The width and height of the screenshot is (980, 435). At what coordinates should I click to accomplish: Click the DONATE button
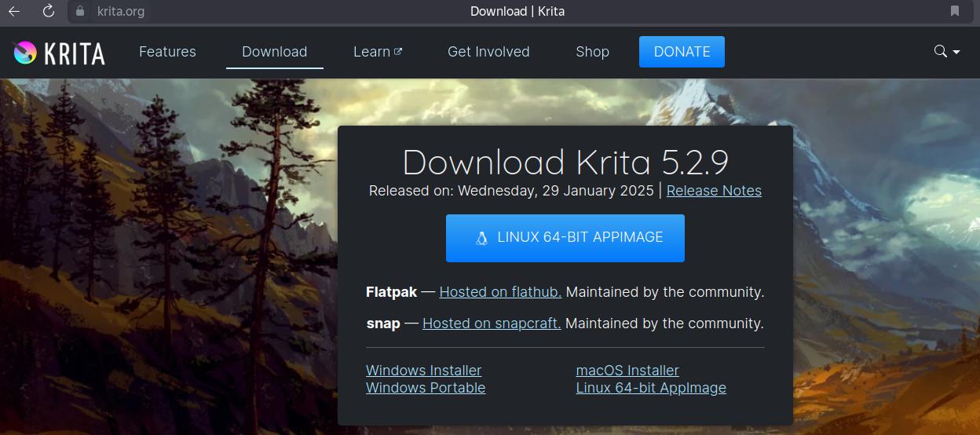click(x=682, y=52)
